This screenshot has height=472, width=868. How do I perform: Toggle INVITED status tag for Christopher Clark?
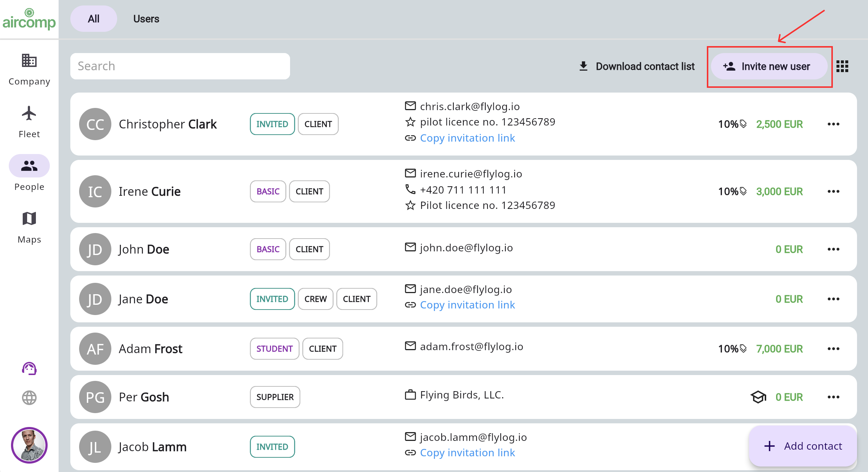tap(272, 123)
